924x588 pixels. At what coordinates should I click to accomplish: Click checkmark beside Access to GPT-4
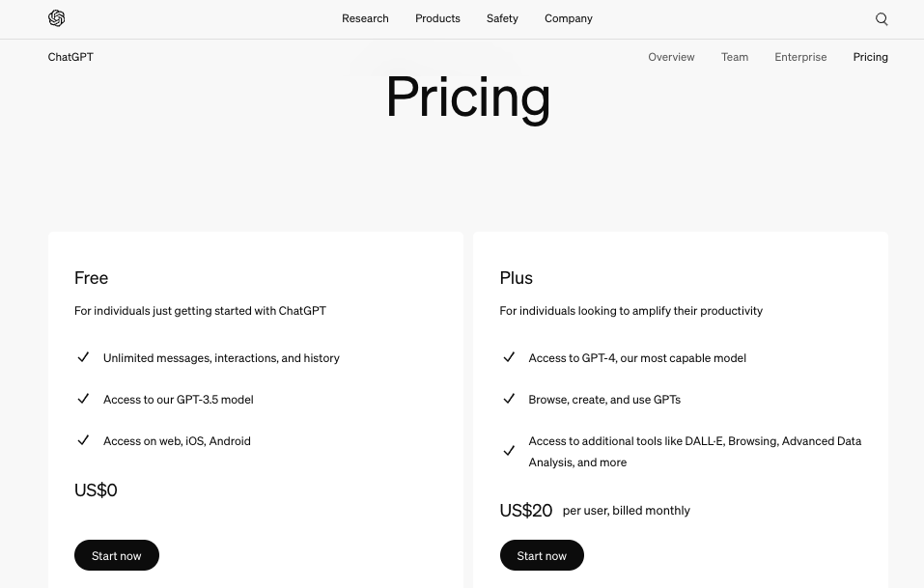pyautogui.click(x=509, y=357)
